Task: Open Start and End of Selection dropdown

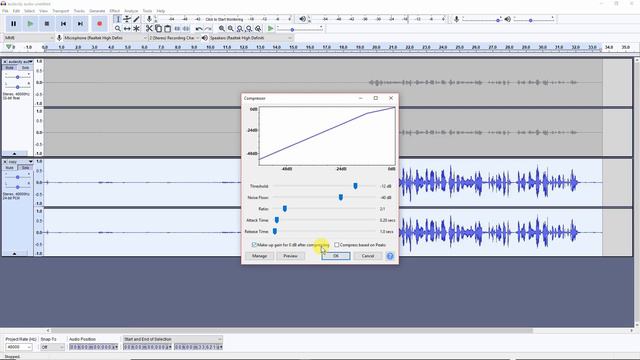Action: click(173, 339)
